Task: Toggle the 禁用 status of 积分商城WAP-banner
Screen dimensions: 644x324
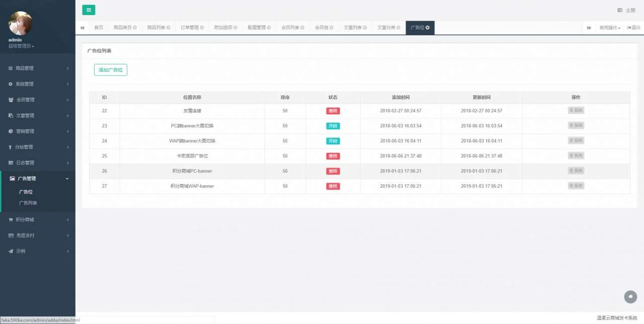Action: [x=333, y=186]
